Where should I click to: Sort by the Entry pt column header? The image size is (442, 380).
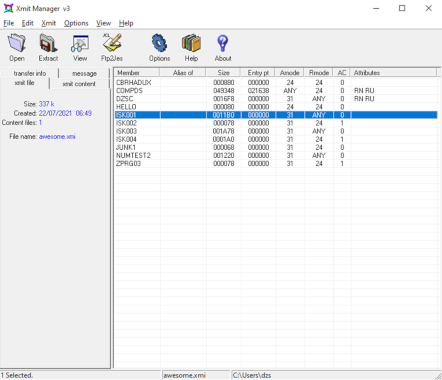coord(258,73)
